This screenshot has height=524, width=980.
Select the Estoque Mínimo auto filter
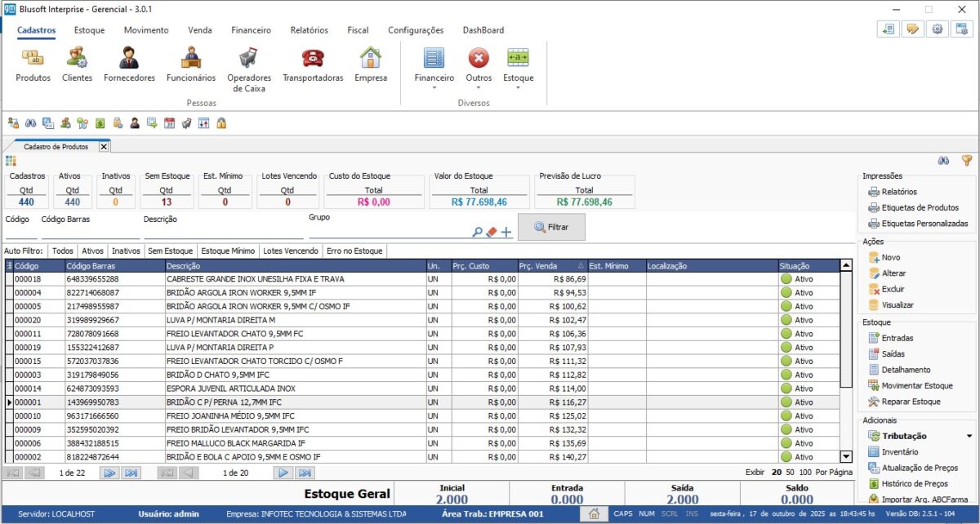(228, 251)
